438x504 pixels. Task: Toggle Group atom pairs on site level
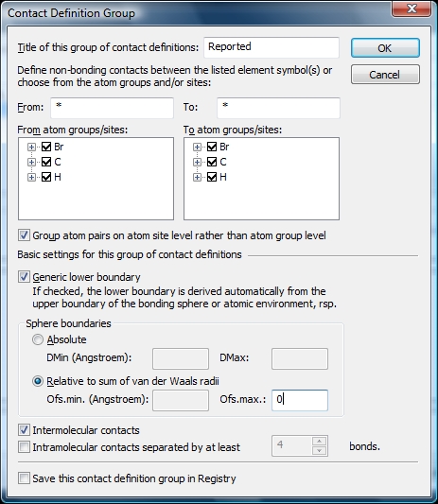24,235
